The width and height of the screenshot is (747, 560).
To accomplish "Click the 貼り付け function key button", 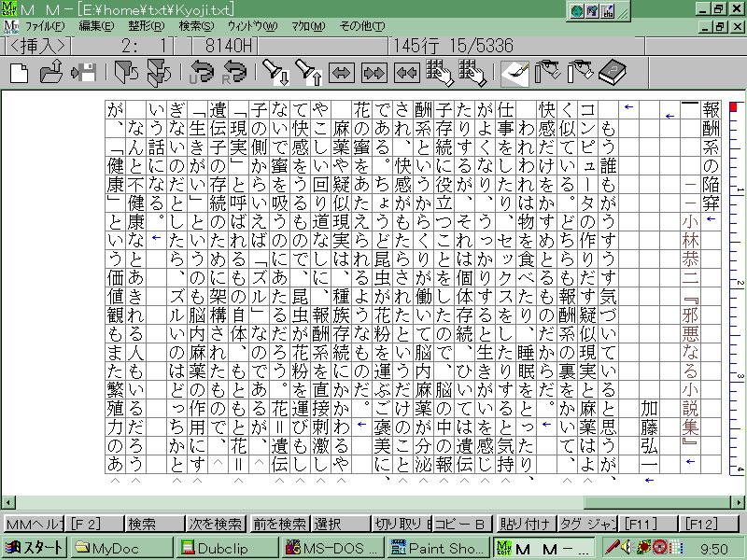I will tap(526, 524).
